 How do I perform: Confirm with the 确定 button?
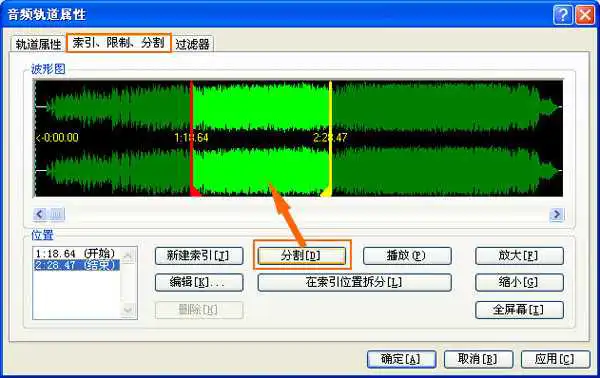pos(401,359)
